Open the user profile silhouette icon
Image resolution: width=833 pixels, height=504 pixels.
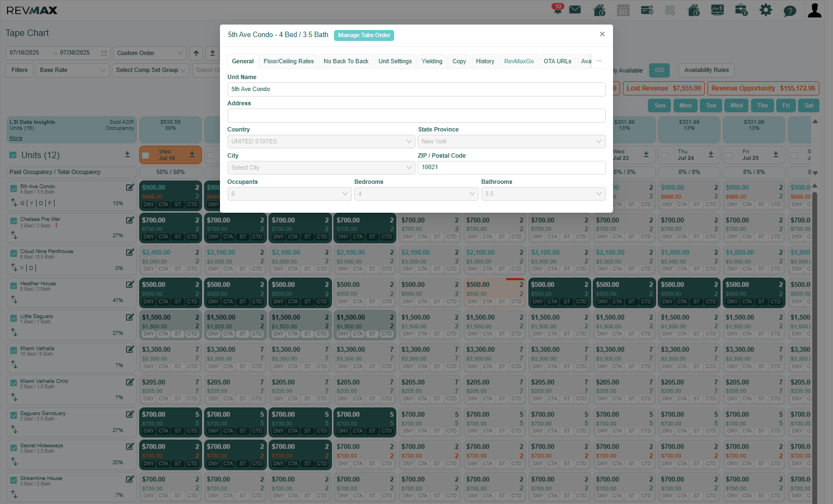pyautogui.click(x=814, y=10)
